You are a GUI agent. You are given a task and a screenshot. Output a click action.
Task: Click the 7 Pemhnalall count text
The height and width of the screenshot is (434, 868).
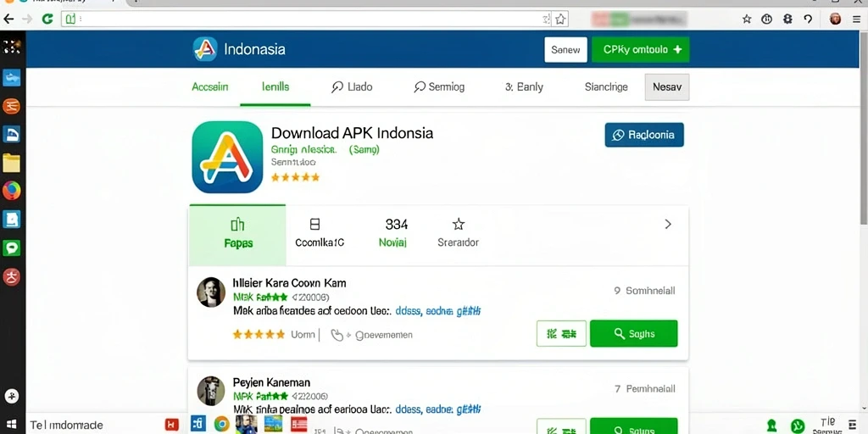coord(645,389)
